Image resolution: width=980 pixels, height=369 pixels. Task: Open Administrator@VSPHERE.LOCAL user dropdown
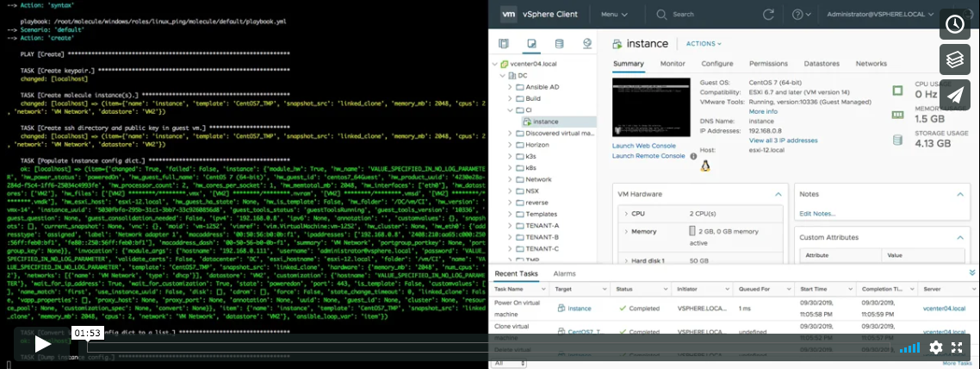coord(879,14)
